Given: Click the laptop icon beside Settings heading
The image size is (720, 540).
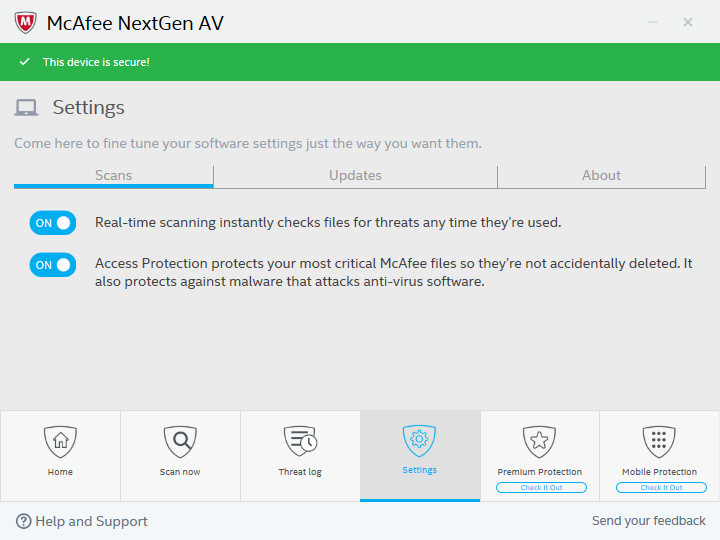Looking at the screenshot, I should pyautogui.click(x=26, y=108).
